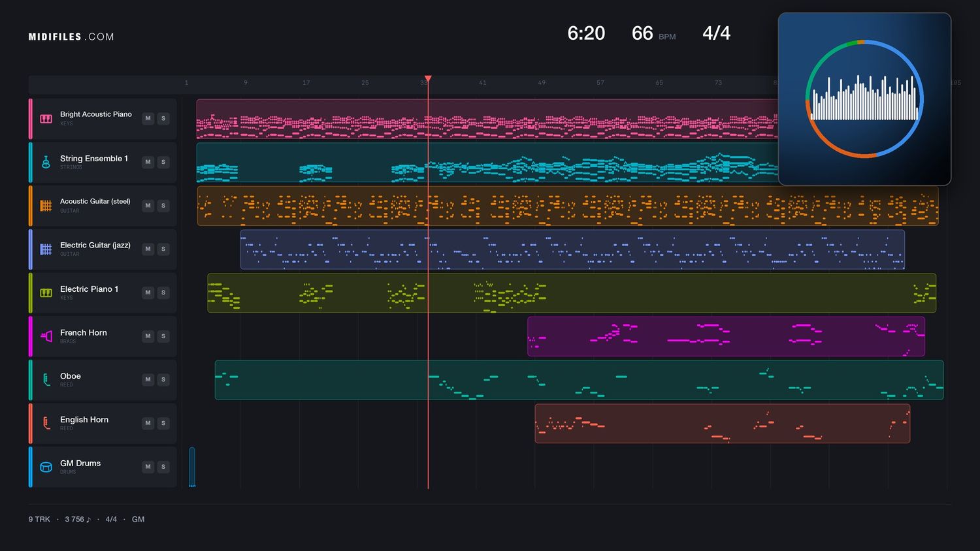The image size is (980, 551).
Task: Mute the Bright Acoustic Piano track
Action: [148, 118]
